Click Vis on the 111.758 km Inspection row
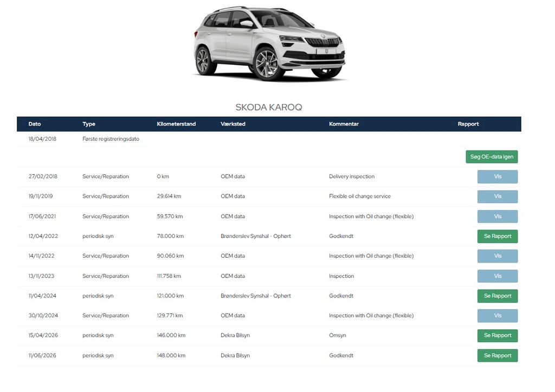This screenshot has width=555, height=392. coord(498,276)
